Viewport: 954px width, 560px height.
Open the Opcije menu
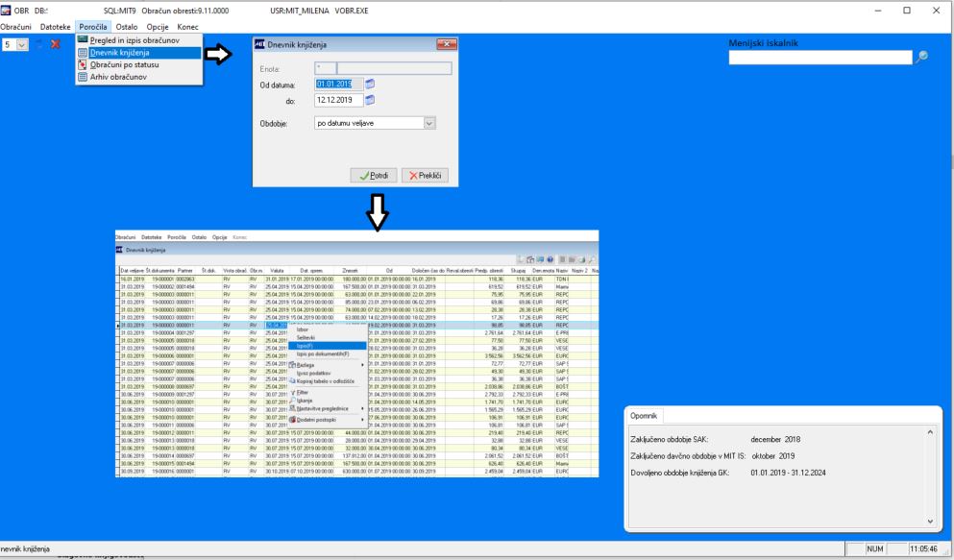click(x=158, y=27)
